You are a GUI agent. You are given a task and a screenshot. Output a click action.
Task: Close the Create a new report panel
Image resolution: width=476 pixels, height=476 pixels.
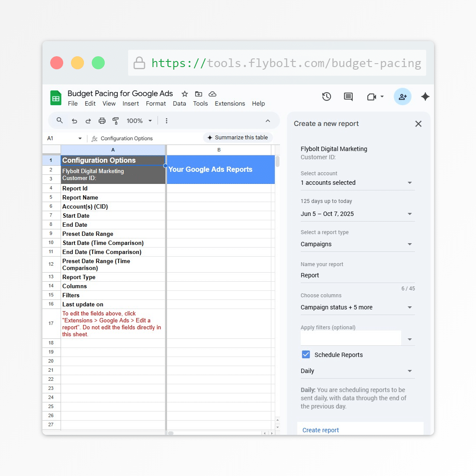pos(418,124)
